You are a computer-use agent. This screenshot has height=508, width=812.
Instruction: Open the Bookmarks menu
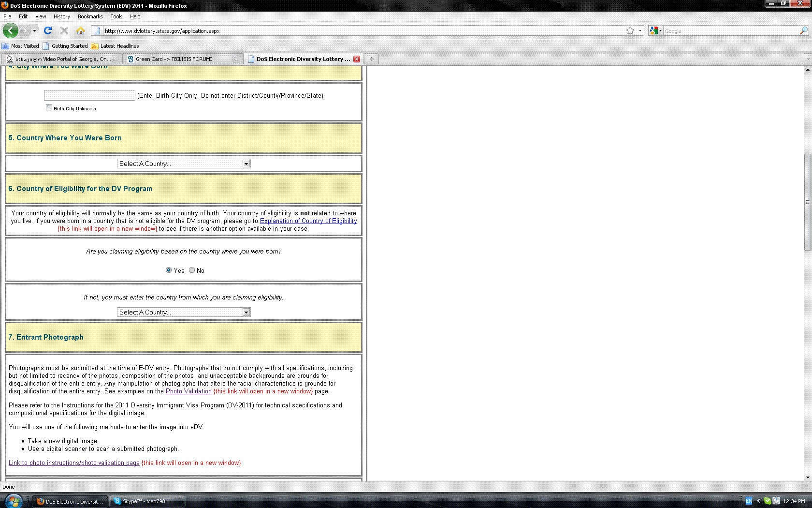pyautogui.click(x=90, y=16)
